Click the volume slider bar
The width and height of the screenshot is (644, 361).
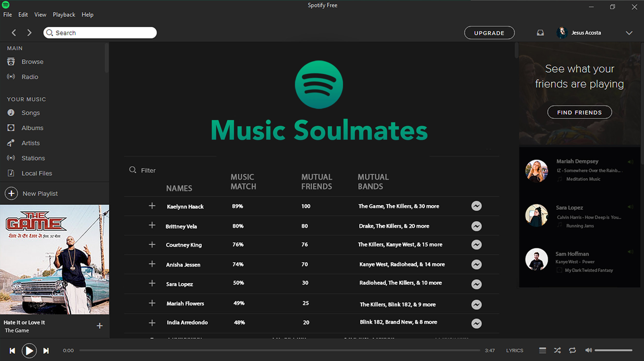[613, 350]
